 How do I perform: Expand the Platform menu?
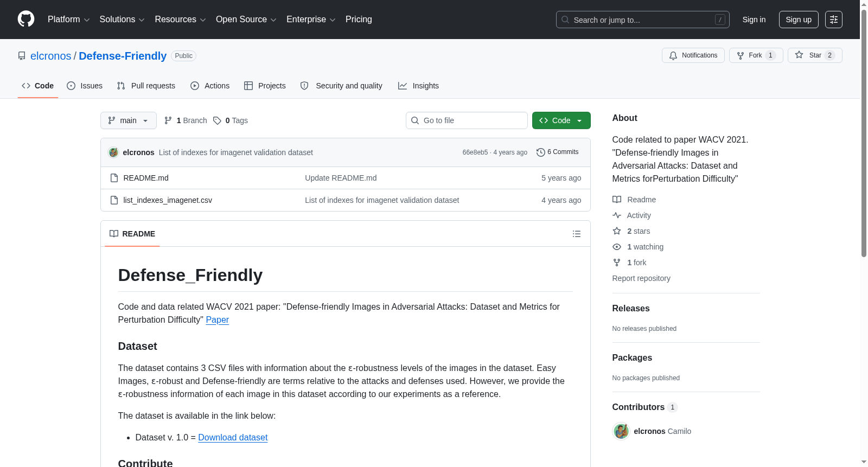point(69,20)
